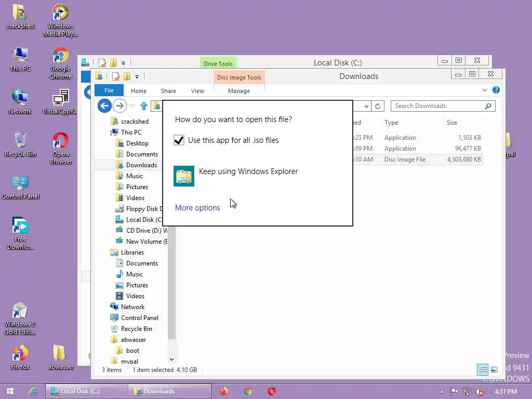Click the search magnifier icon
The width and height of the screenshot is (532, 399).
(488, 106)
